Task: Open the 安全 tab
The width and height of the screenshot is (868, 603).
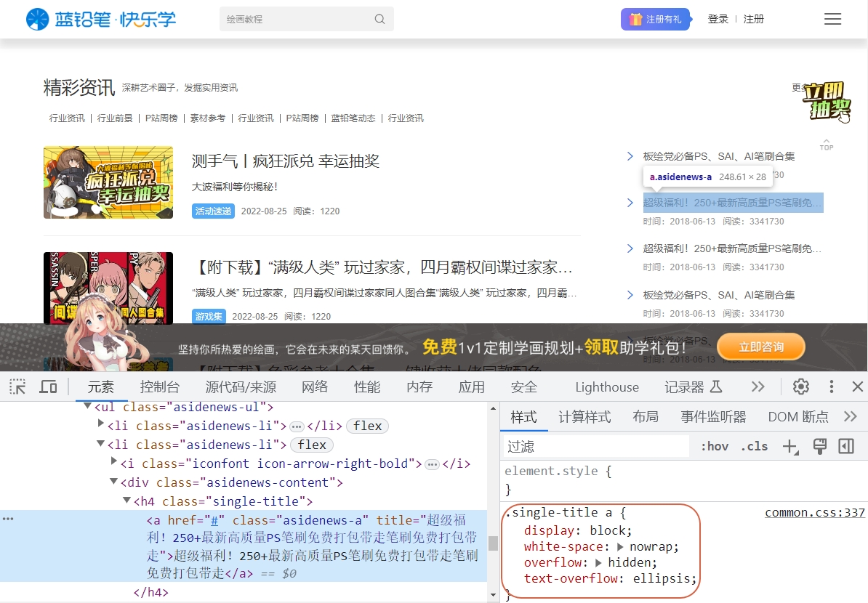Action: (x=523, y=387)
